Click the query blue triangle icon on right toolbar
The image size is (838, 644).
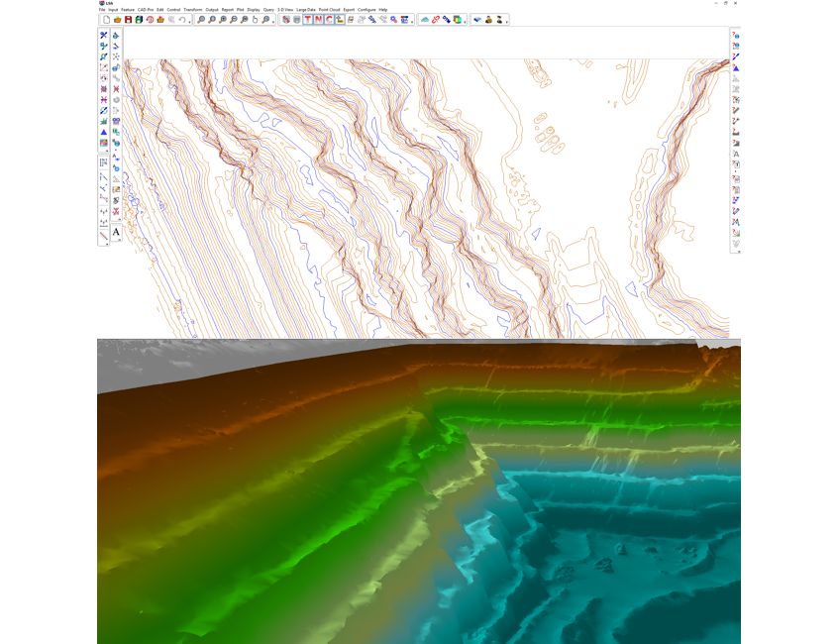(x=736, y=68)
